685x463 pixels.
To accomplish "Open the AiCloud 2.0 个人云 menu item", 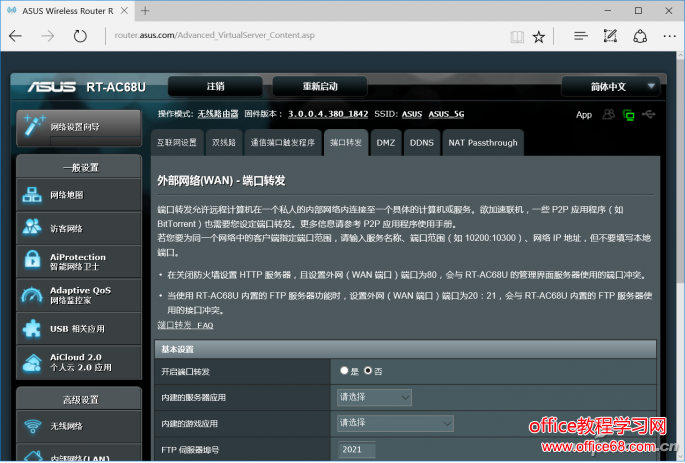I will coord(79,363).
